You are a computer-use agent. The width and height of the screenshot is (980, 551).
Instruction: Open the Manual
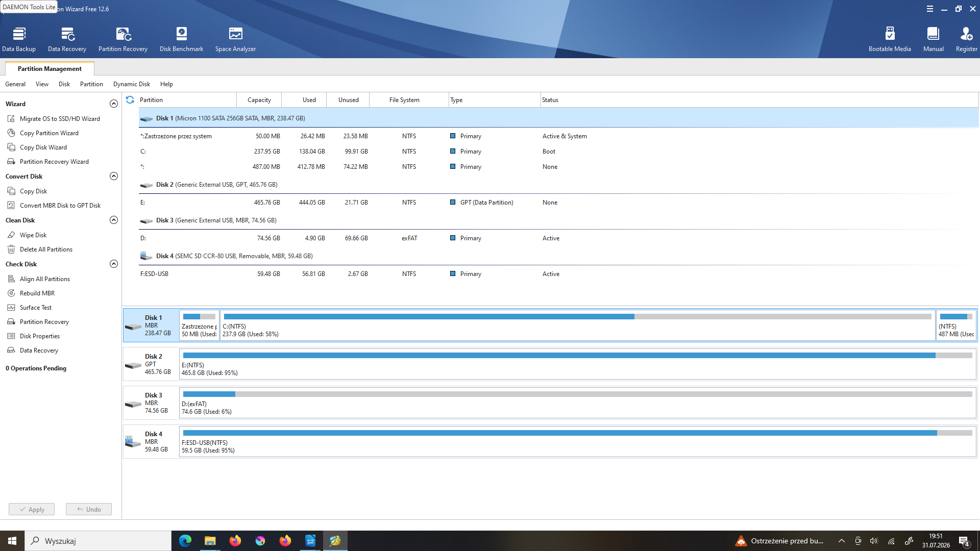tap(933, 39)
